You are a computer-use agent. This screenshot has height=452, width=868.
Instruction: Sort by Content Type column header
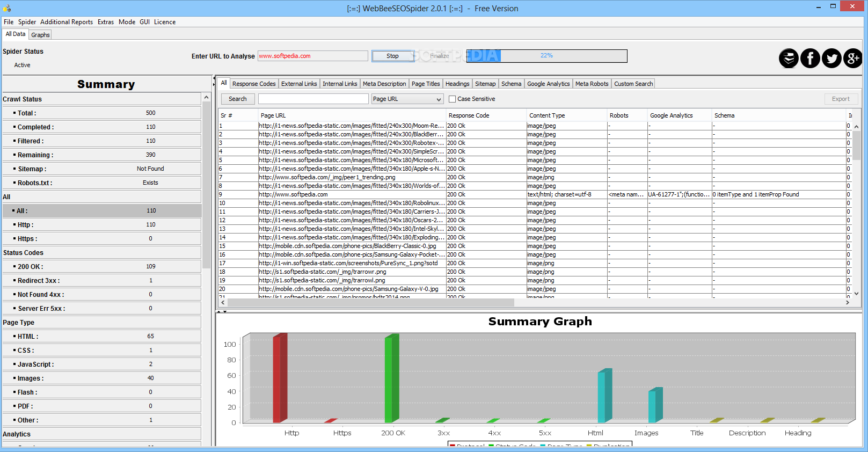(x=567, y=115)
